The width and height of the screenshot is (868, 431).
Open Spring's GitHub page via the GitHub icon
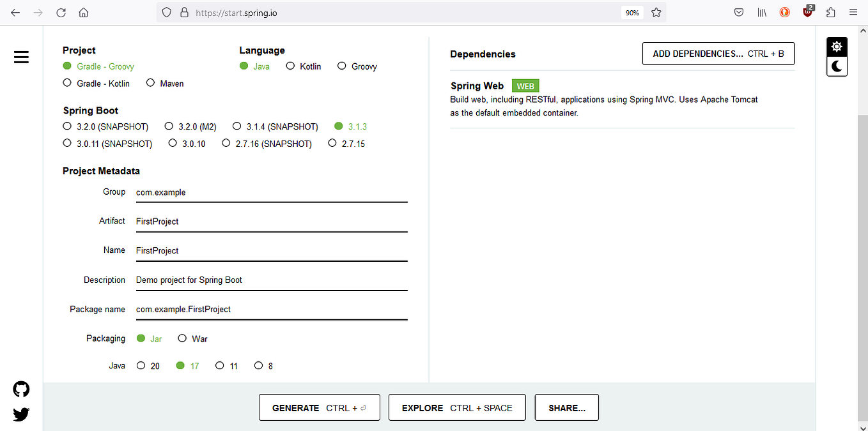coord(21,389)
